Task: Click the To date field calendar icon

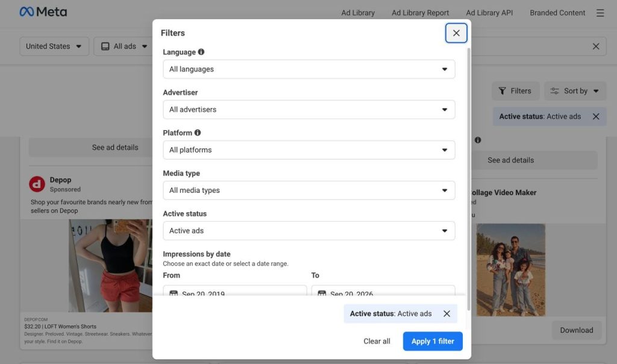Action: point(322,293)
